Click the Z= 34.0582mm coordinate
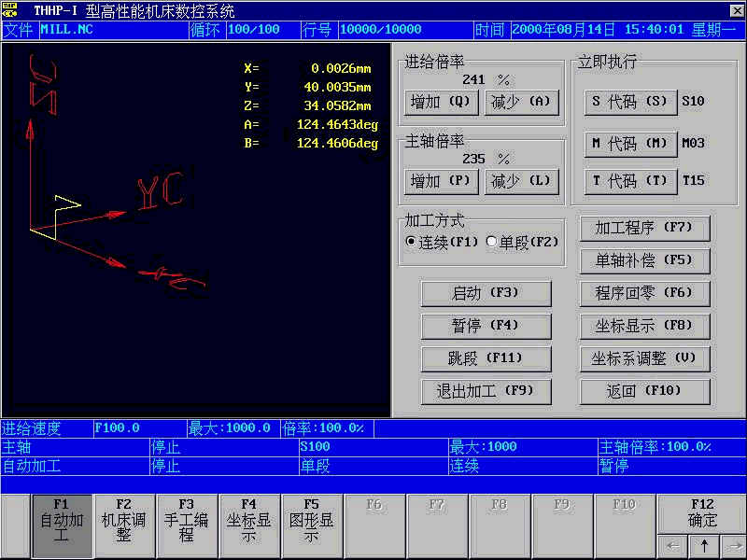This screenshot has height=560, width=747. [x=308, y=105]
